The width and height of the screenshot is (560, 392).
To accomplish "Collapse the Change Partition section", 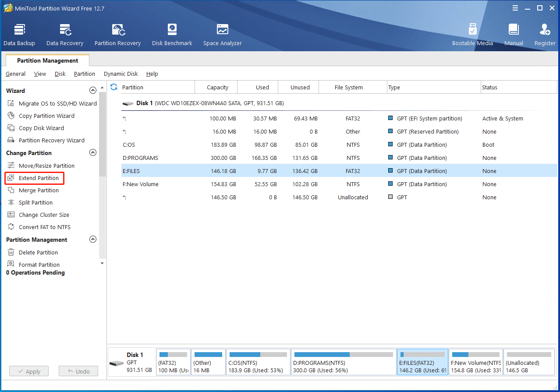I will (92, 153).
